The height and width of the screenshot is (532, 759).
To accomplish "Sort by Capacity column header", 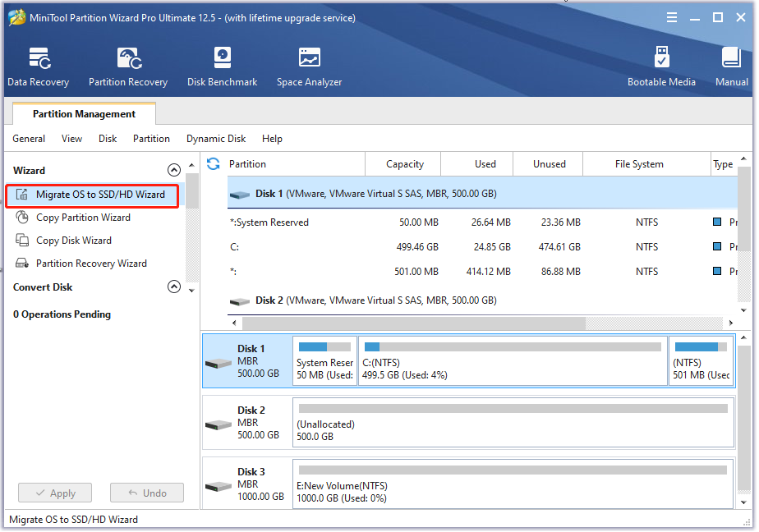I will point(403,164).
